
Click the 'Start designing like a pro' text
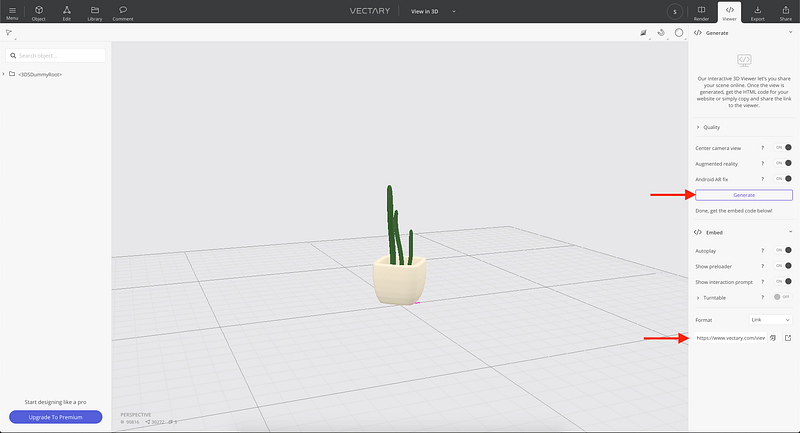point(56,402)
